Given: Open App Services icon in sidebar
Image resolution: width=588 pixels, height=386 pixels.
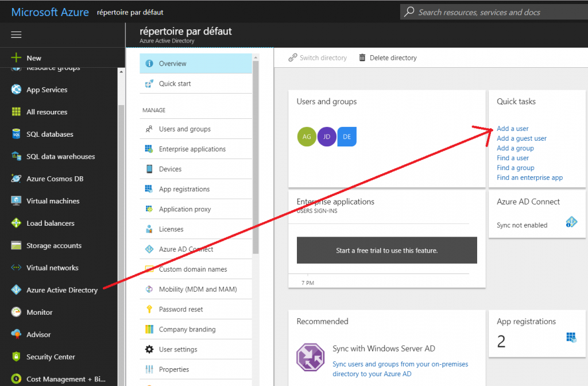Looking at the screenshot, I should click(x=16, y=89).
